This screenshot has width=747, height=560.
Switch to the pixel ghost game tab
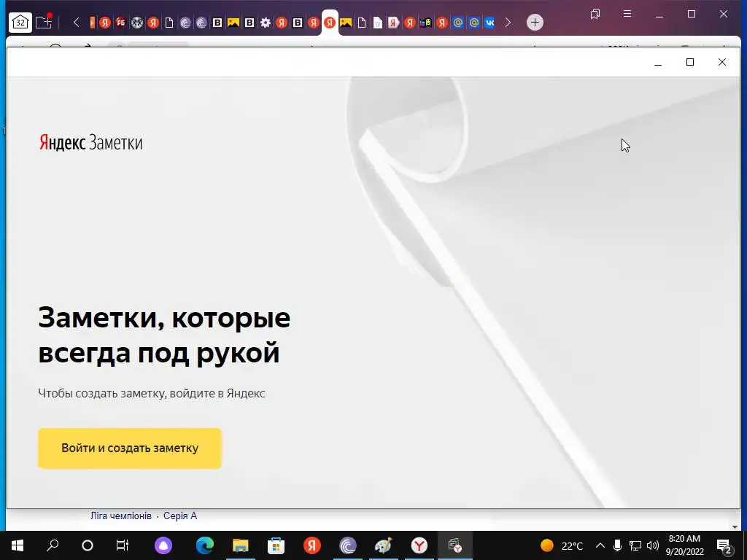[426, 23]
